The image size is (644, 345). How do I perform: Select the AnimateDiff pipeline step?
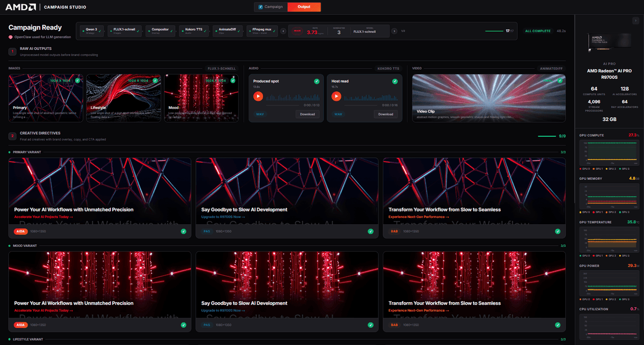pyautogui.click(x=228, y=31)
